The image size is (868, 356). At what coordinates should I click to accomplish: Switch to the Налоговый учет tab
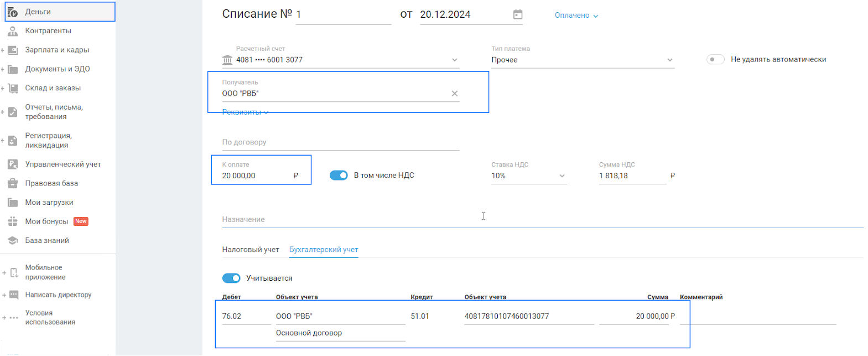(251, 250)
